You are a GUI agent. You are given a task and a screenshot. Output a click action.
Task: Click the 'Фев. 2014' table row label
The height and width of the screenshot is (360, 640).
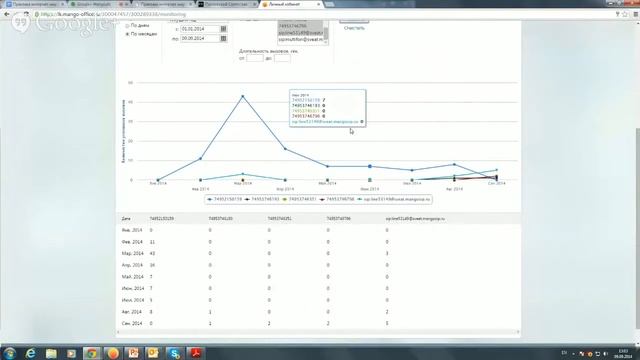(x=132, y=242)
